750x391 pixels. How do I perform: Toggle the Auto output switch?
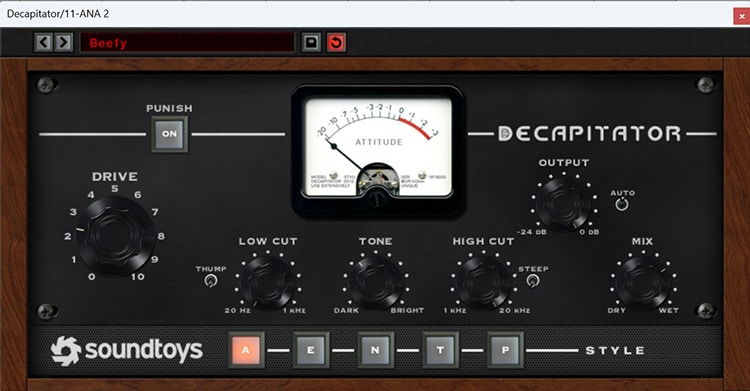coord(622,204)
